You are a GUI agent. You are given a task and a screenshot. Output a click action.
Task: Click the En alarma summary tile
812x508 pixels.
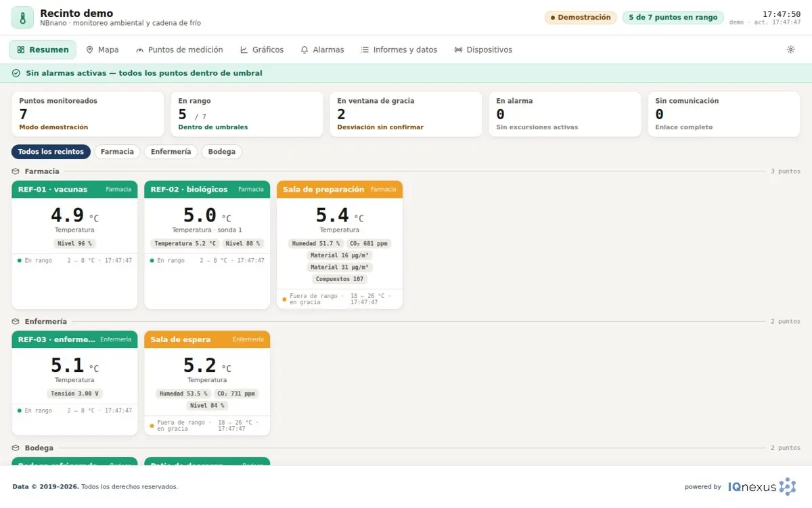coord(565,114)
